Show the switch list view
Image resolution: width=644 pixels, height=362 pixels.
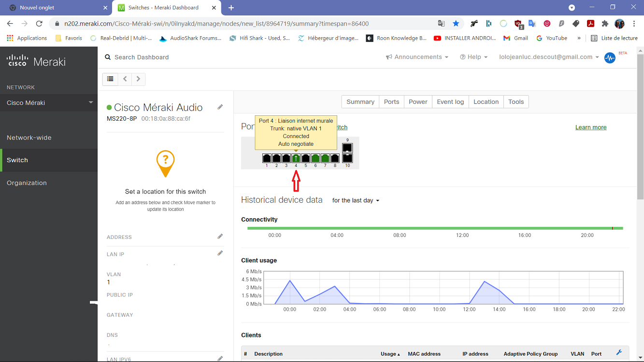pyautogui.click(x=110, y=79)
